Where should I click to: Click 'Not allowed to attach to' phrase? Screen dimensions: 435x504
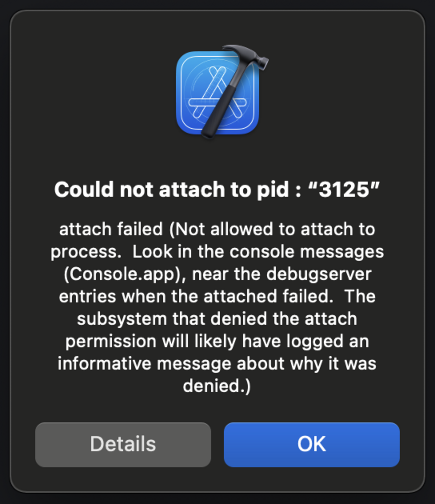272,230
